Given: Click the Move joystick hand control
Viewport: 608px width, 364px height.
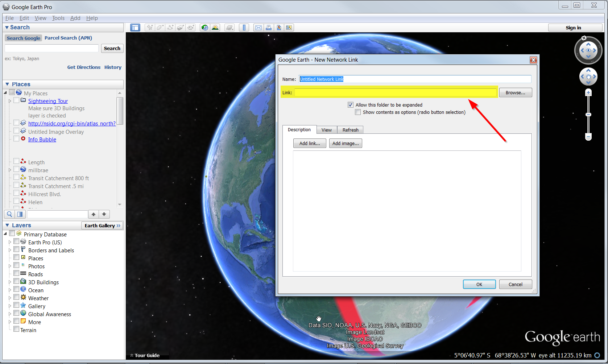Looking at the screenshot, I should pos(588,76).
